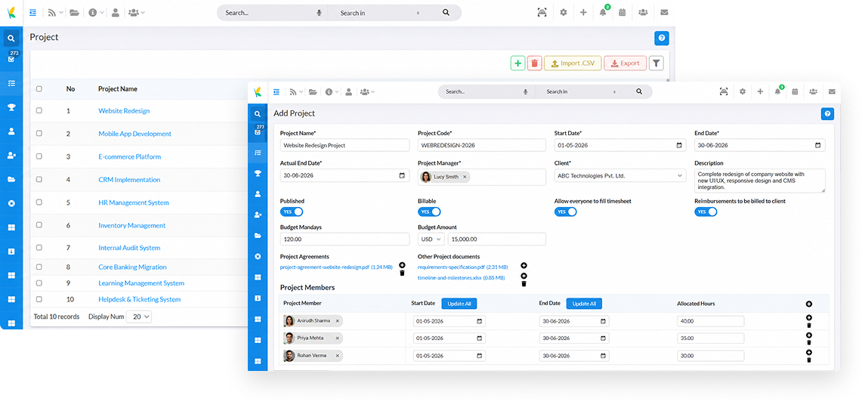This screenshot has height=408, width=868.
Task: Click the plus icon in Project Members header
Action: (809, 304)
